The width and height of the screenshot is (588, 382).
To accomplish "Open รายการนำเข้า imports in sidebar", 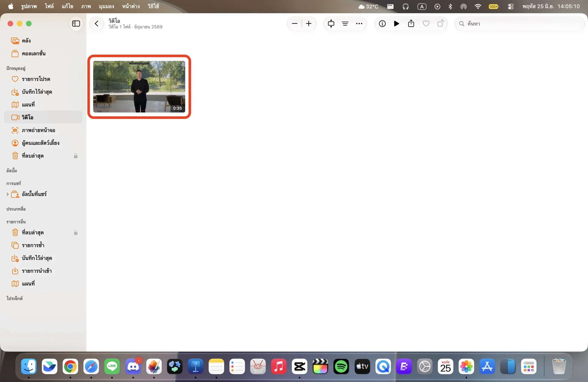I will pos(43,271).
